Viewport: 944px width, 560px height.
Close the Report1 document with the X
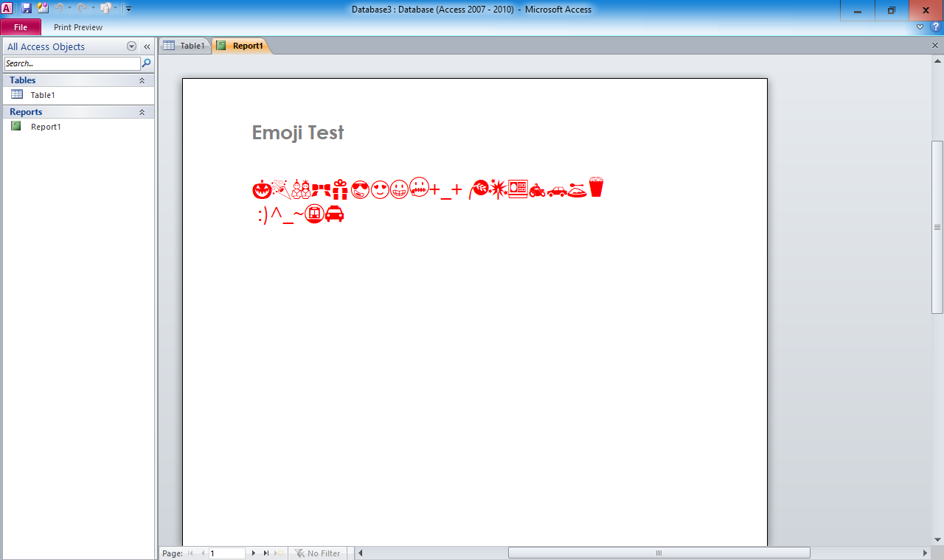pyautogui.click(x=936, y=46)
